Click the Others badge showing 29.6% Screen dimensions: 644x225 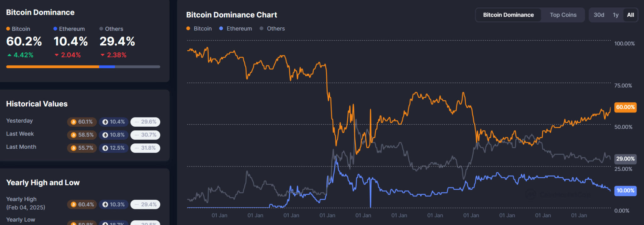(x=145, y=122)
